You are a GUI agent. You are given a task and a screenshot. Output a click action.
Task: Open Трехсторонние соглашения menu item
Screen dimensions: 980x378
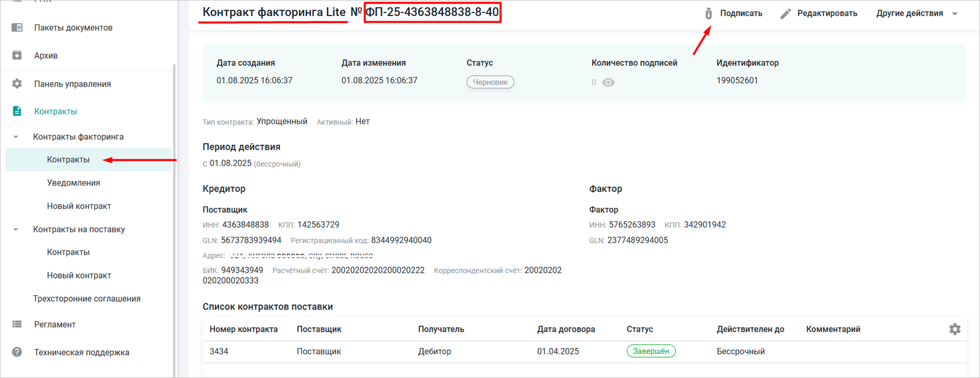point(87,299)
